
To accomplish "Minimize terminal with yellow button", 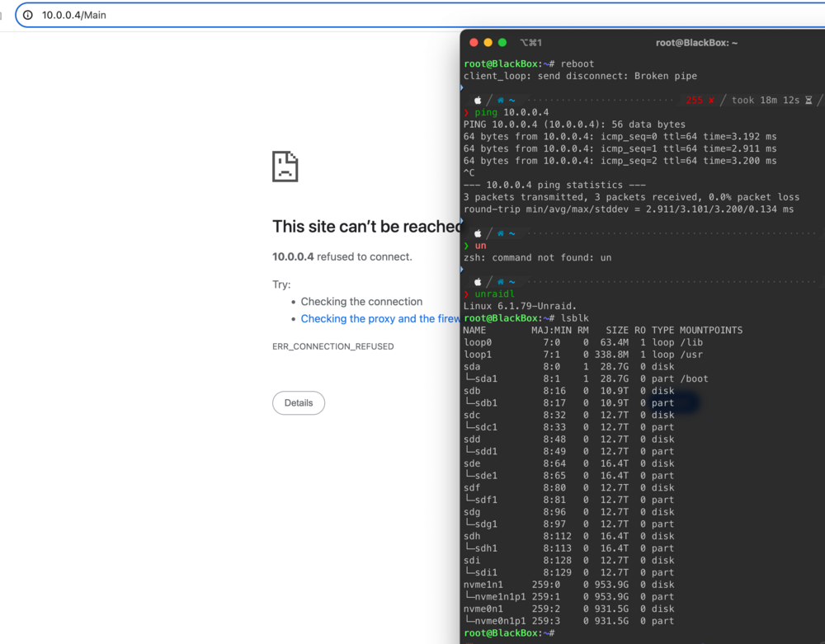I will (488, 43).
